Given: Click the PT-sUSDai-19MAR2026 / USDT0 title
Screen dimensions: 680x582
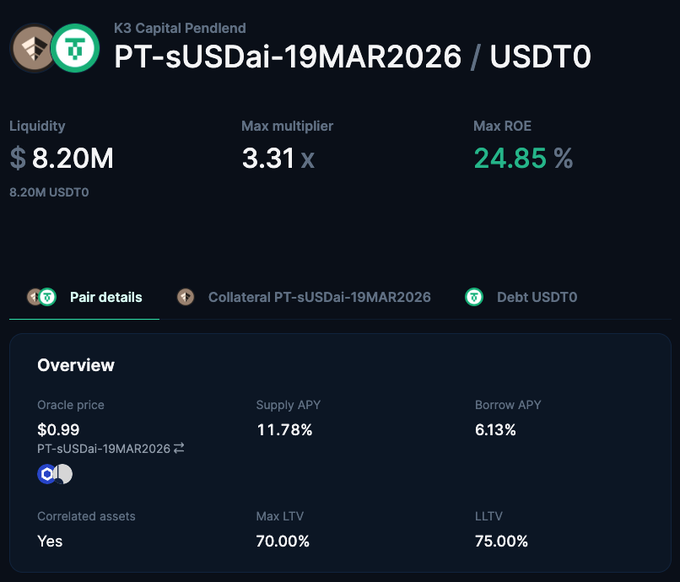Looking at the screenshot, I should (352, 57).
